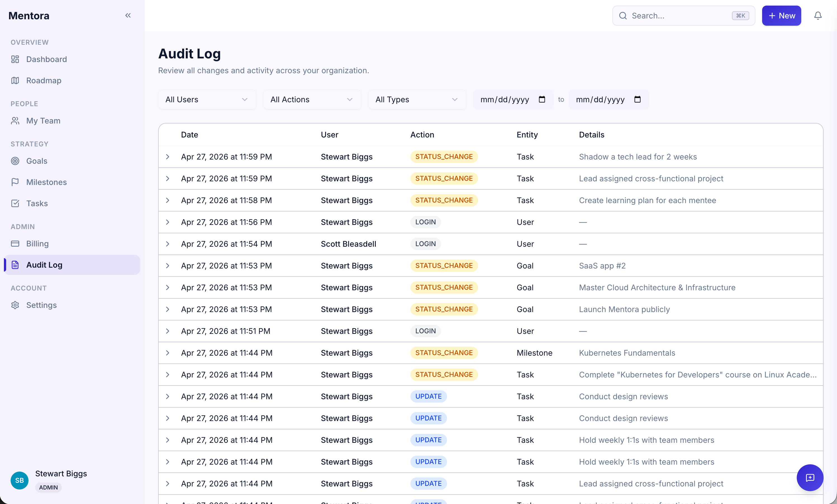Expand the Create learning plan row
The height and width of the screenshot is (504, 837).
[x=168, y=200]
